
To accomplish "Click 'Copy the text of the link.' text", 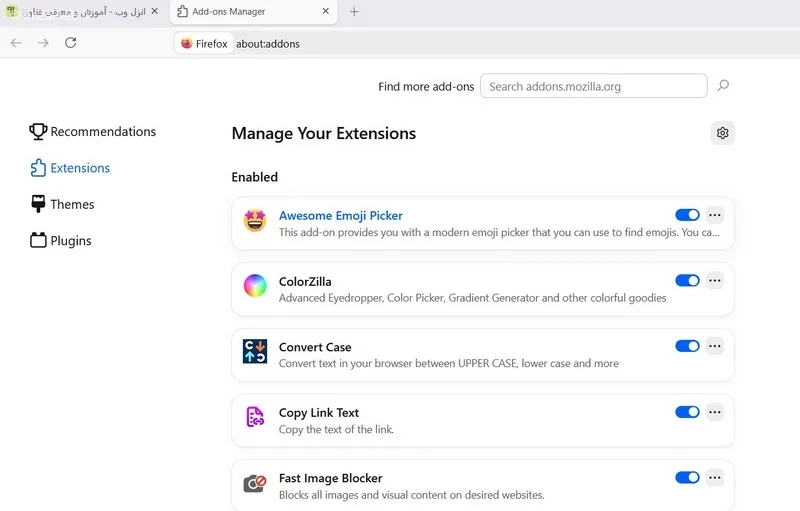I will click(336, 429).
